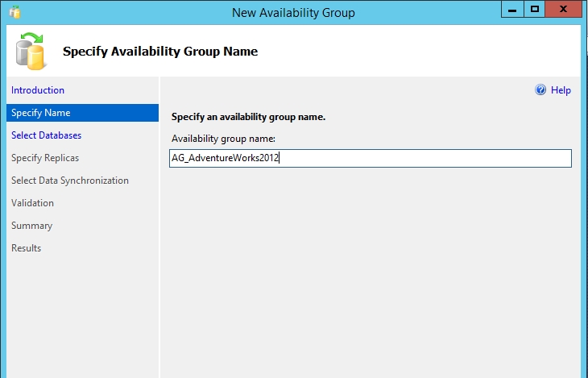Go to the Introduction step

coord(38,90)
